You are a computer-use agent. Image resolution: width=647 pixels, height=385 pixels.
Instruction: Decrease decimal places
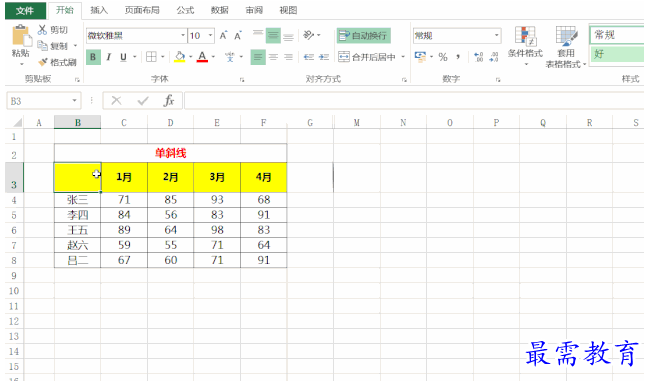494,57
